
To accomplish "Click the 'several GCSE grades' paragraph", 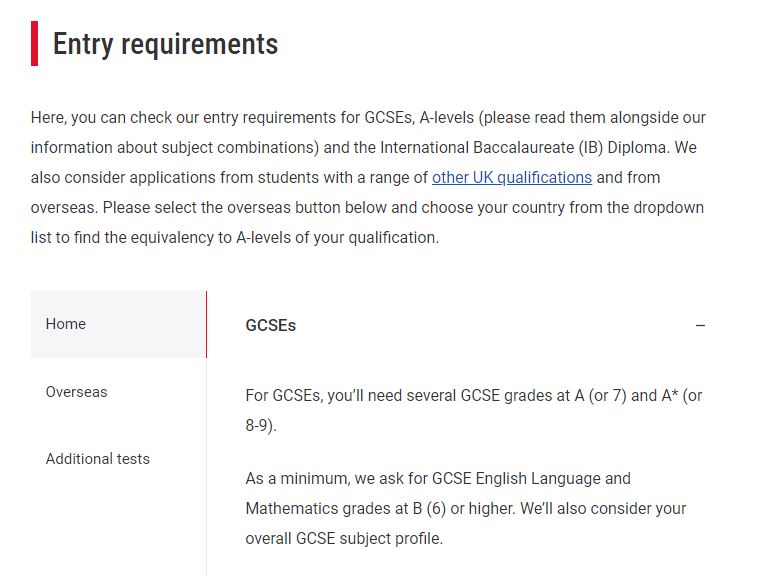I will pos(473,410).
